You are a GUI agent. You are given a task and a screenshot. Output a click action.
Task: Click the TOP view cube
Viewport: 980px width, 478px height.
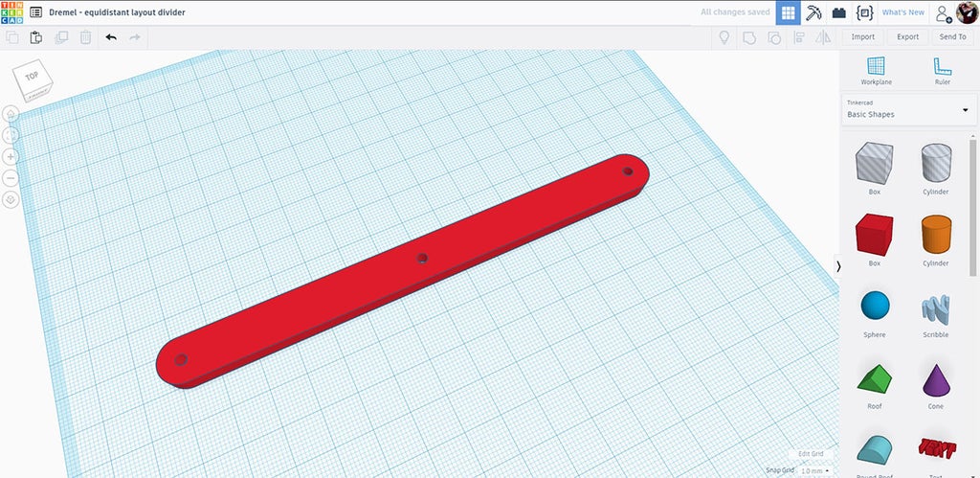click(32, 79)
